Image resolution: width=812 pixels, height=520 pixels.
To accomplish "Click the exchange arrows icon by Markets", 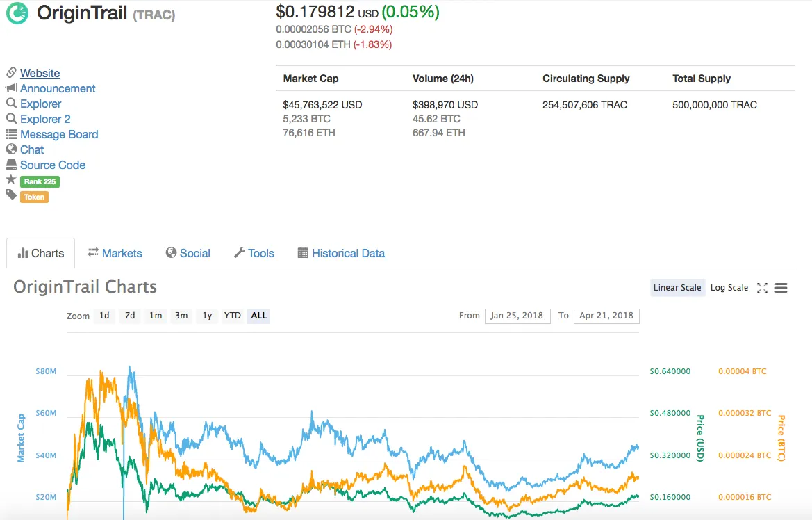I will point(93,252).
